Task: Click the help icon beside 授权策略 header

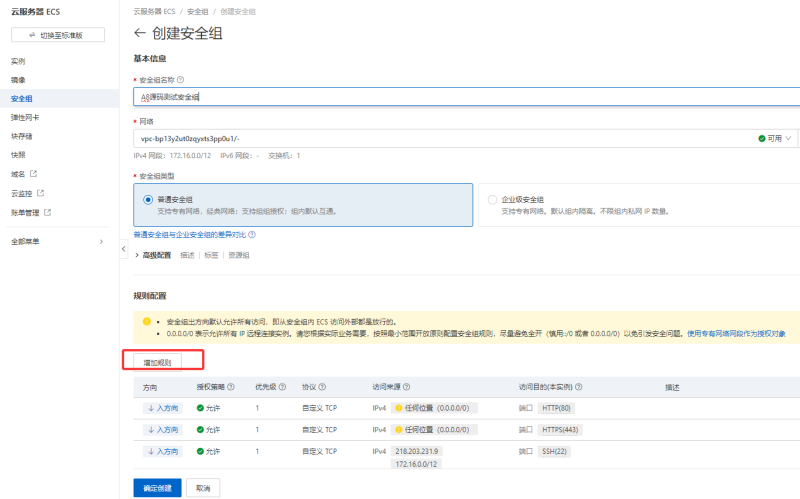Action: pos(231,387)
